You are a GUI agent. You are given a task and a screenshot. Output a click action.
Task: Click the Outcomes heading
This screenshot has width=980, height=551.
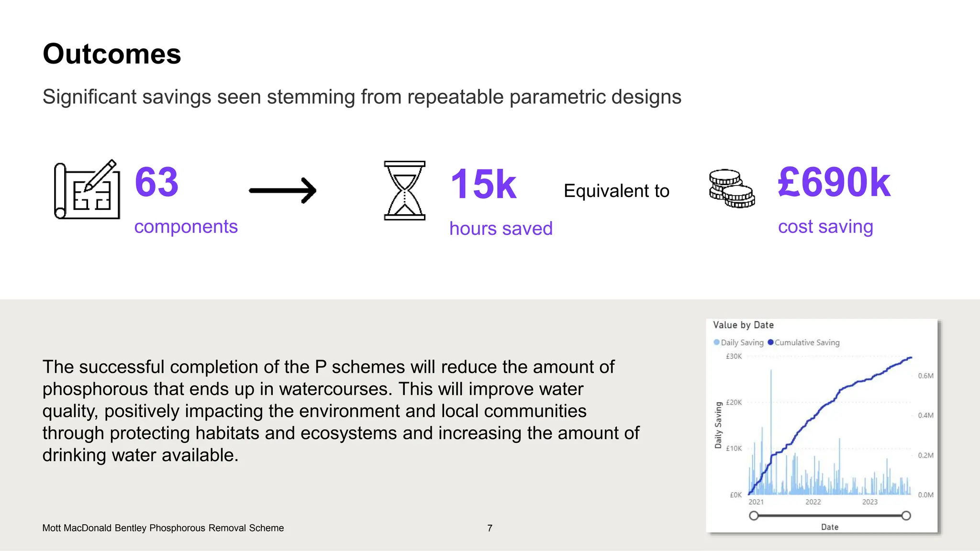(x=112, y=54)
